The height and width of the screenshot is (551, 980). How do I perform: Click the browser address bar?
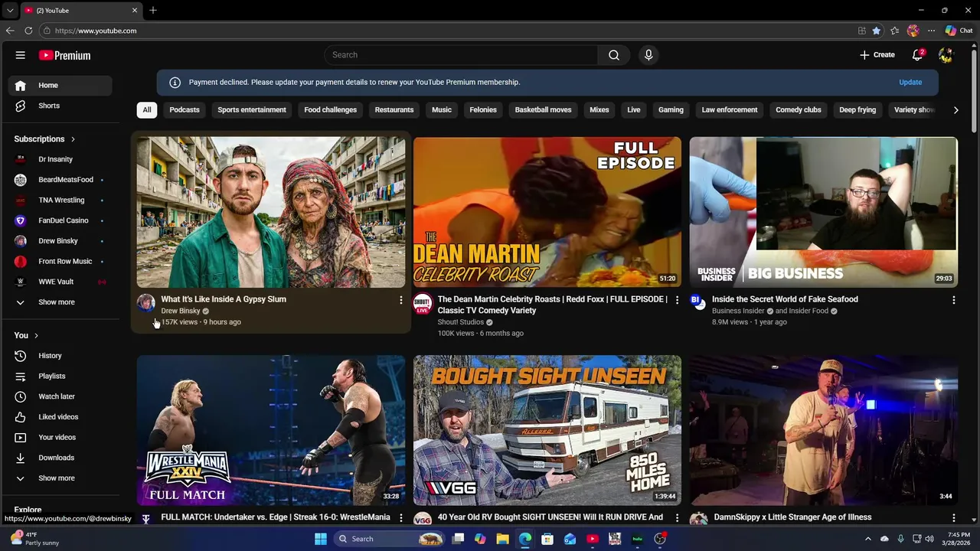tap(448, 31)
